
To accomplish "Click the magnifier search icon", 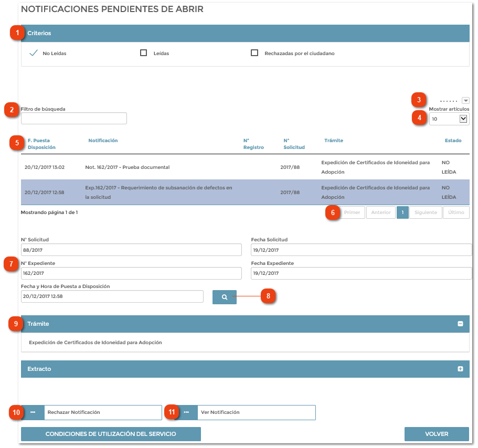I will coord(224,296).
